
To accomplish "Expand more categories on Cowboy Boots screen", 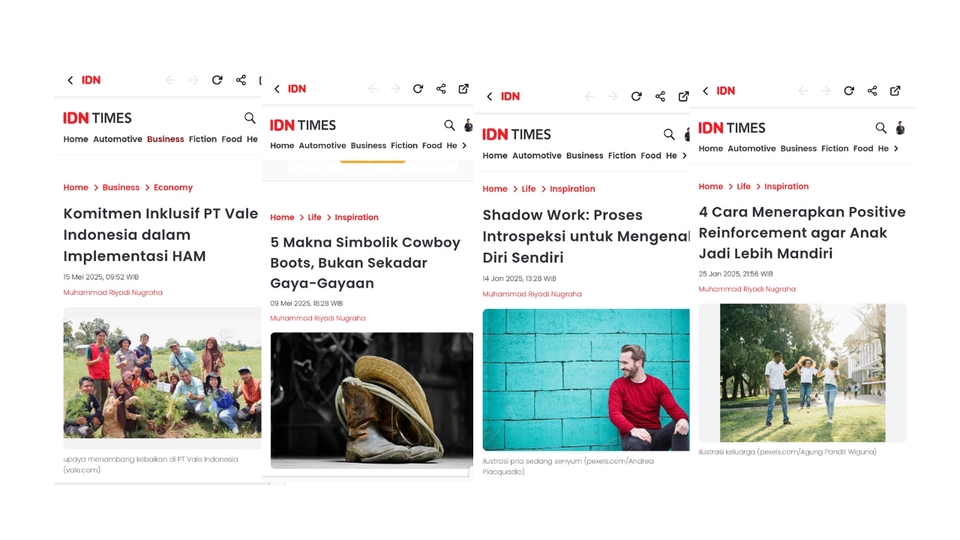I will [x=464, y=146].
